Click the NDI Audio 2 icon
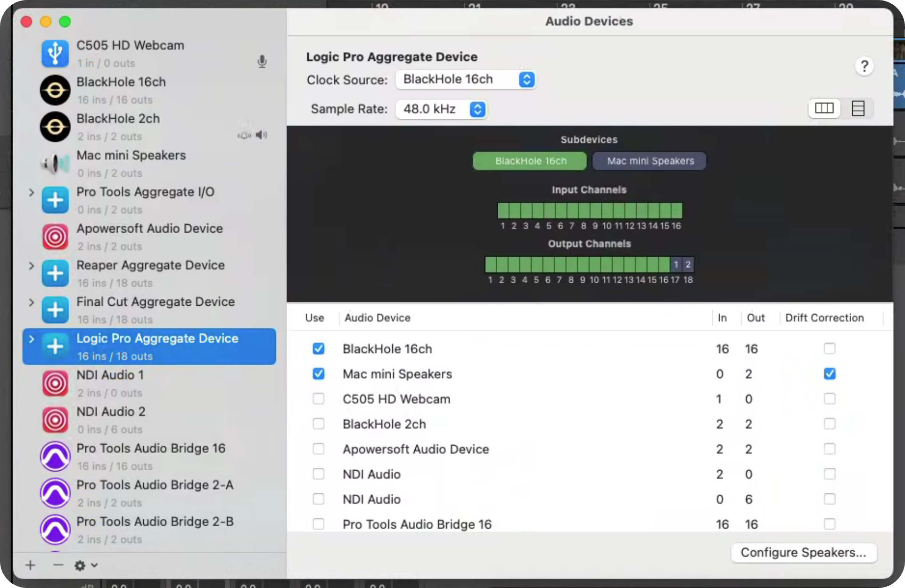The width and height of the screenshot is (905, 588). click(x=55, y=420)
